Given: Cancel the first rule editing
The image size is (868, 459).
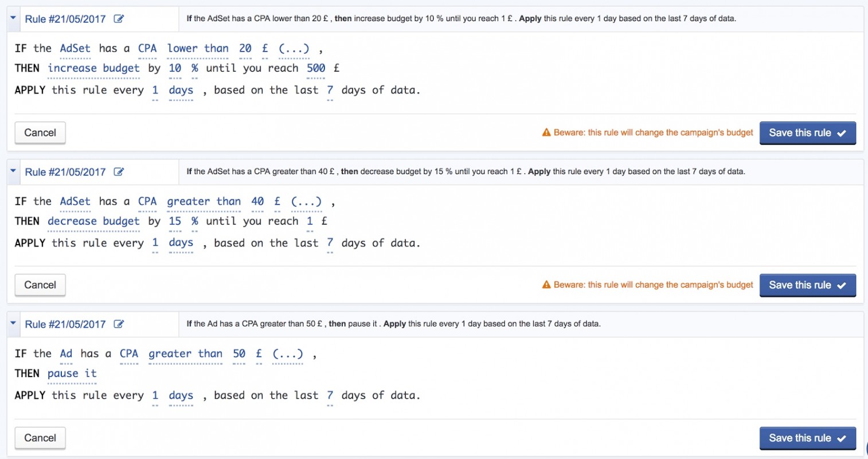Looking at the screenshot, I should [x=40, y=133].
